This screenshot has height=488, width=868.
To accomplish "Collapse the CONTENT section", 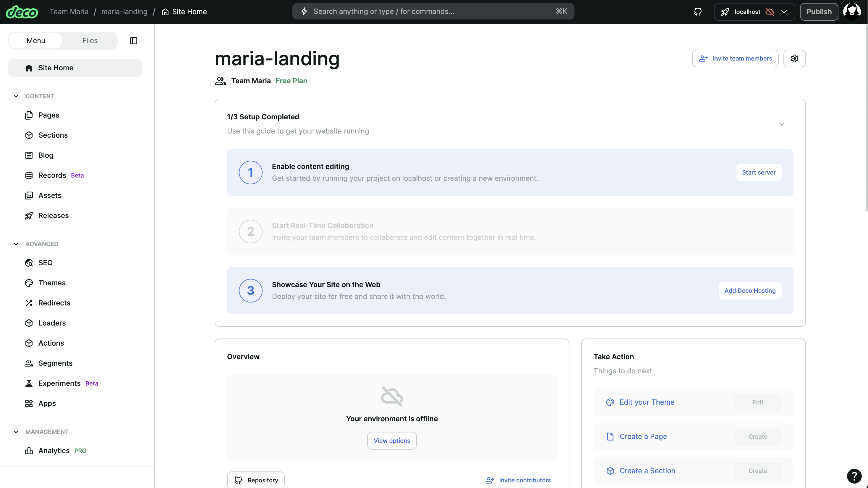I will click(x=16, y=96).
